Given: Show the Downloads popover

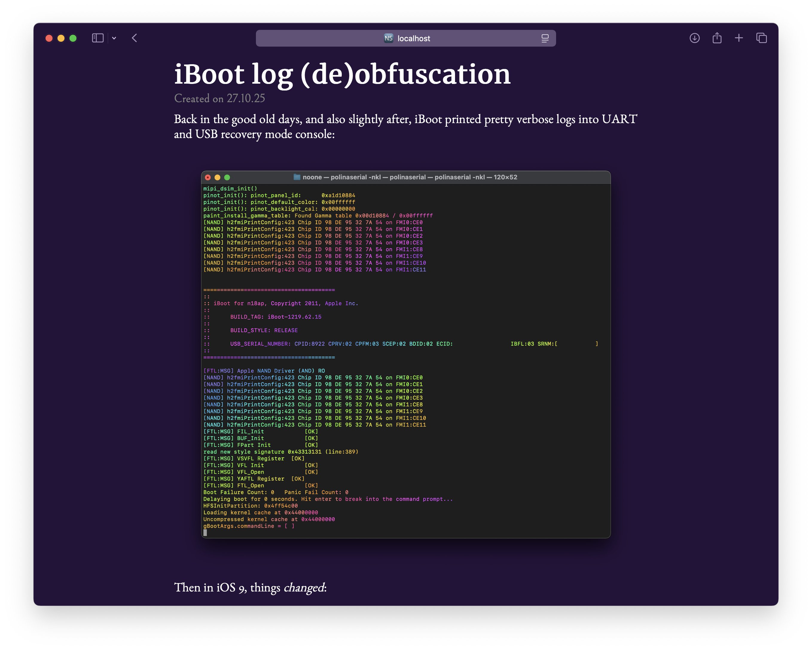Looking at the screenshot, I should (x=695, y=38).
